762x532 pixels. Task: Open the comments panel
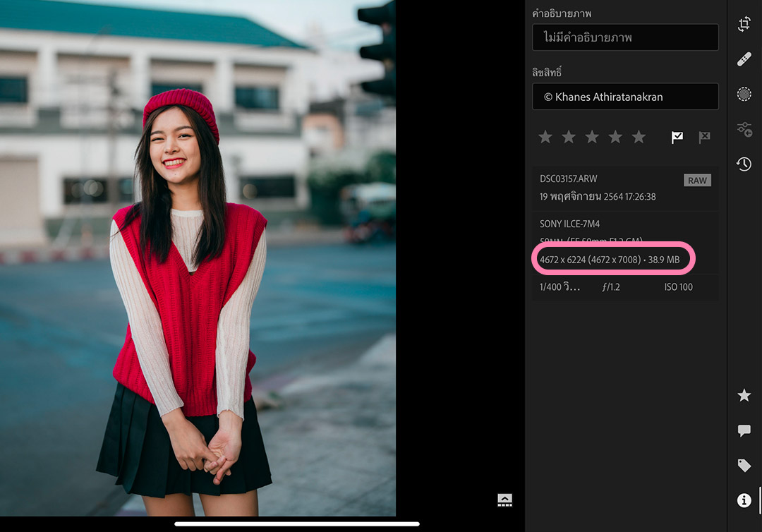tap(744, 430)
